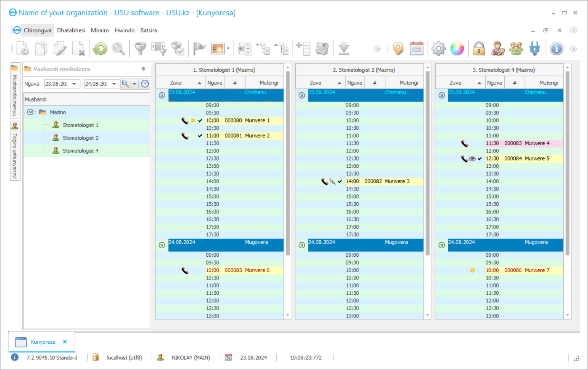Open the filter funnel tool
Screen dimensions: 588x370
tap(140, 48)
